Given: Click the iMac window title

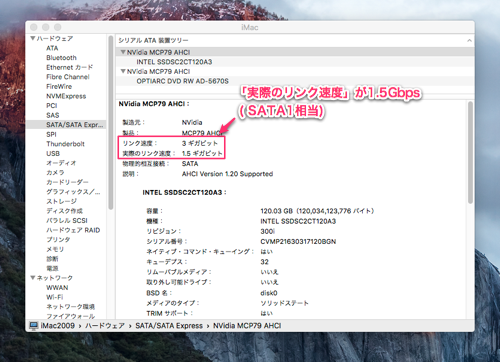Looking at the screenshot, I should click(250, 27).
